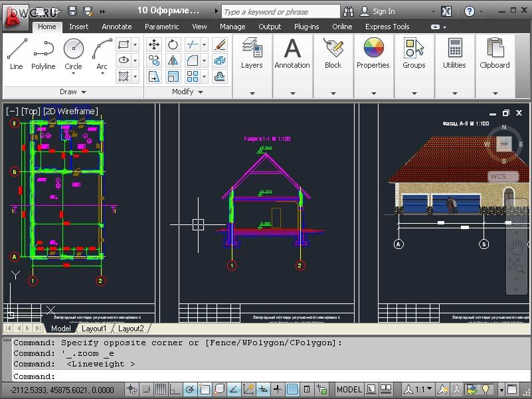Click the Sign In button
This screenshot has height=399, width=532.
click(378, 11)
